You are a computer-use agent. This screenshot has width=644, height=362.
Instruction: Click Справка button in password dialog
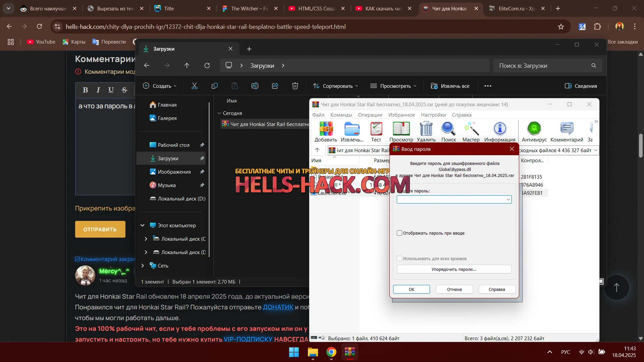point(497,289)
